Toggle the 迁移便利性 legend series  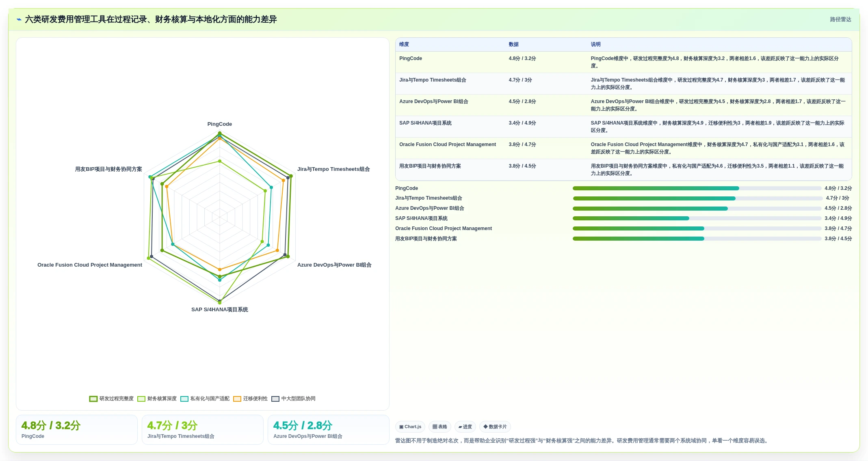251,399
